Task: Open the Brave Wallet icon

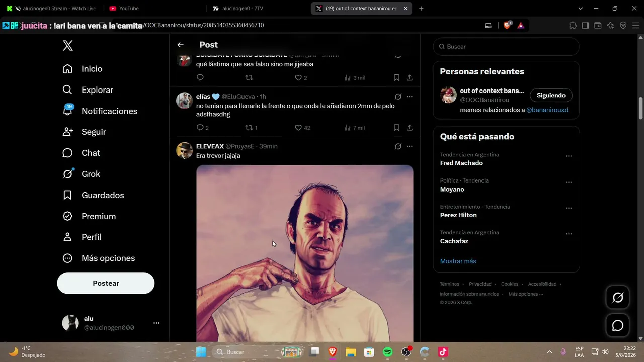Action: coord(598,25)
